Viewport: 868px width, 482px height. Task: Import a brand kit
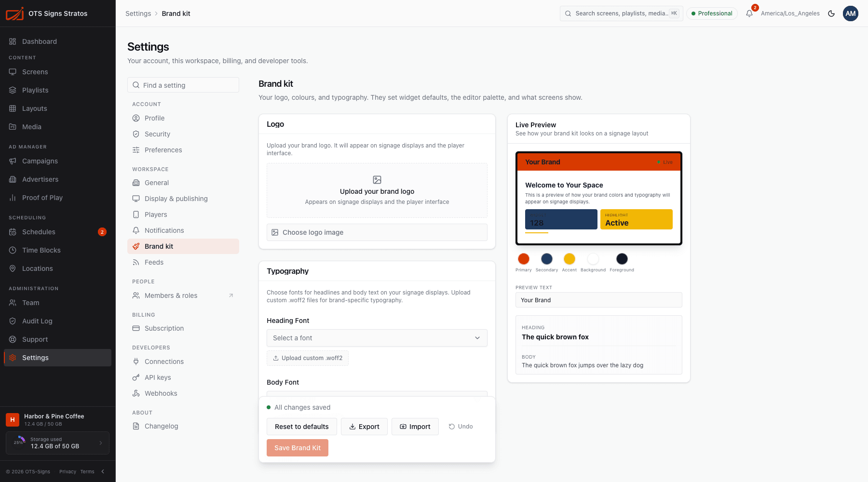click(x=415, y=427)
